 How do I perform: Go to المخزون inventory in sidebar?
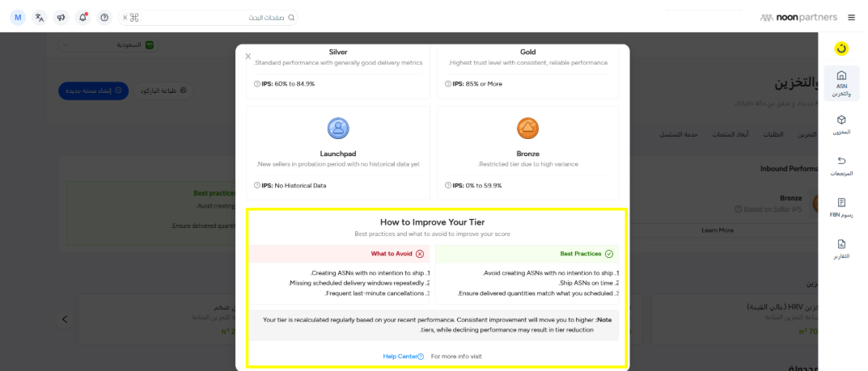[x=841, y=124]
